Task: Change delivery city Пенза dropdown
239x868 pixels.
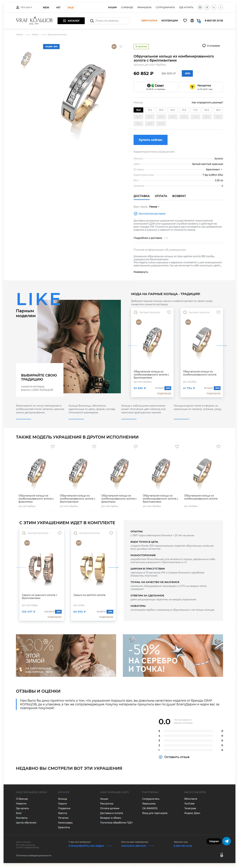Action: [x=154, y=207]
